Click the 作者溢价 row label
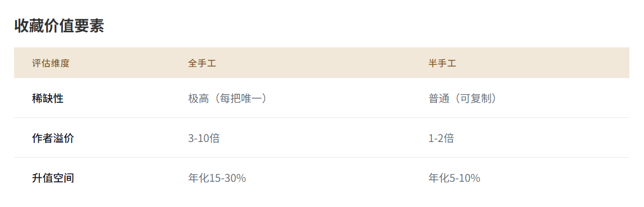644x207 pixels. (x=53, y=138)
